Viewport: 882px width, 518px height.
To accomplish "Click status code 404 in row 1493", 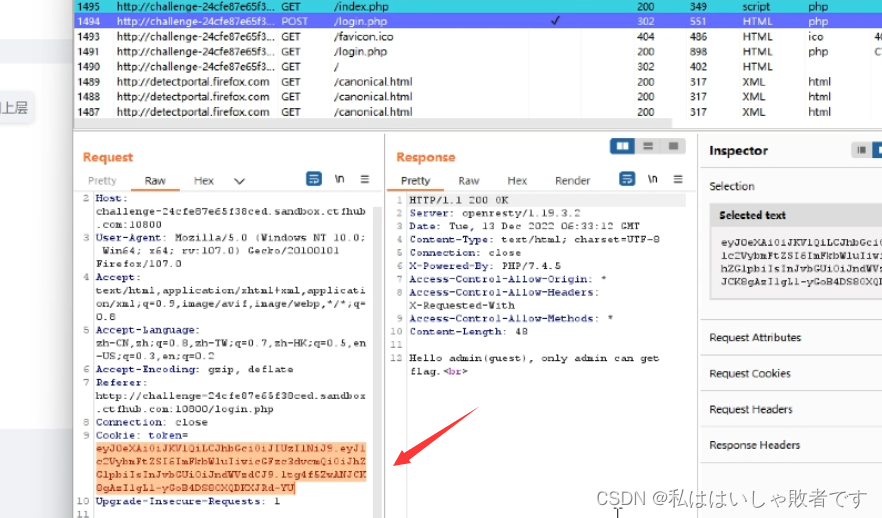I will [x=646, y=37].
